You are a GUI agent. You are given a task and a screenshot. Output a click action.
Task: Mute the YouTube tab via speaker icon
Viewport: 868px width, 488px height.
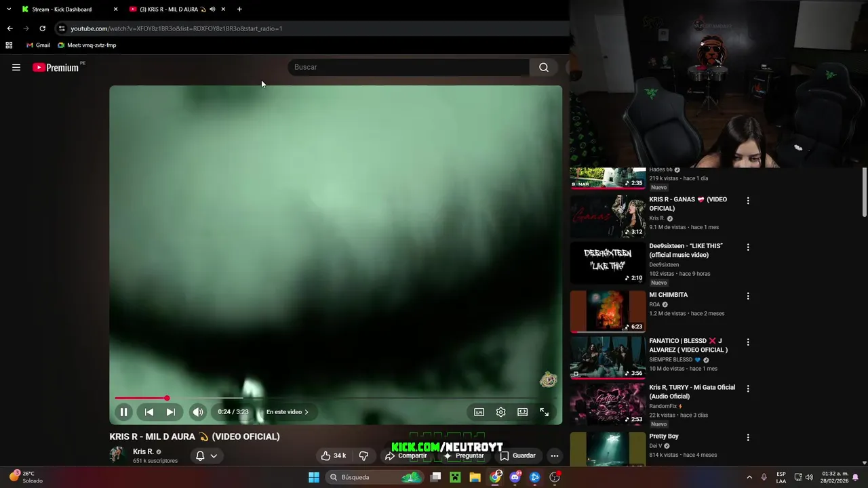[x=212, y=9]
